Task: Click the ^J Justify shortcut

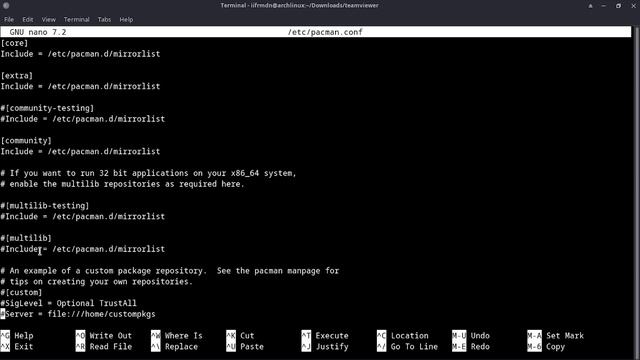Action: [325, 347]
